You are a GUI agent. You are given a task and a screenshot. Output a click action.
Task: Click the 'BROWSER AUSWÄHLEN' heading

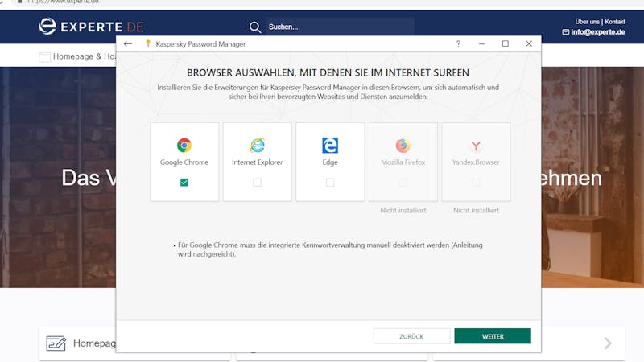tap(328, 72)
